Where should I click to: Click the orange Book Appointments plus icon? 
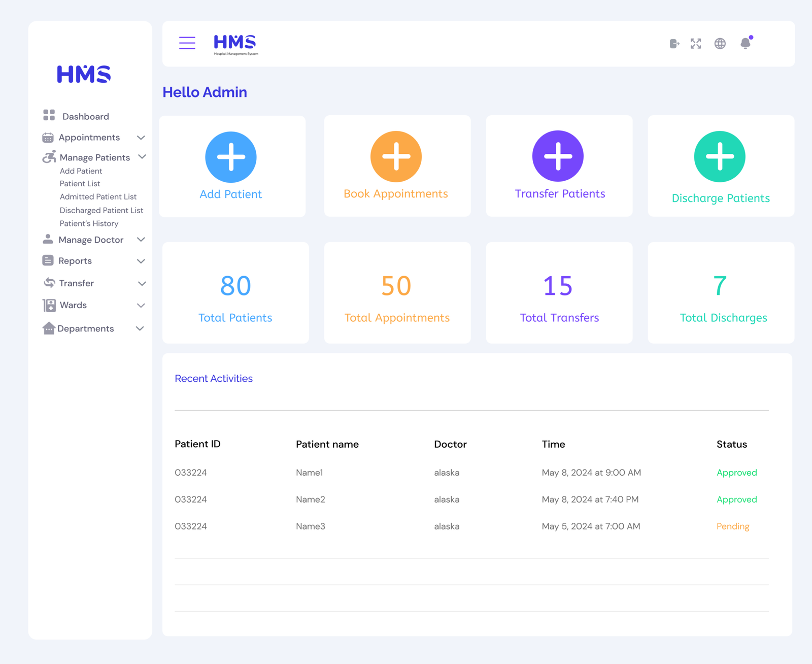coord(396,156)
